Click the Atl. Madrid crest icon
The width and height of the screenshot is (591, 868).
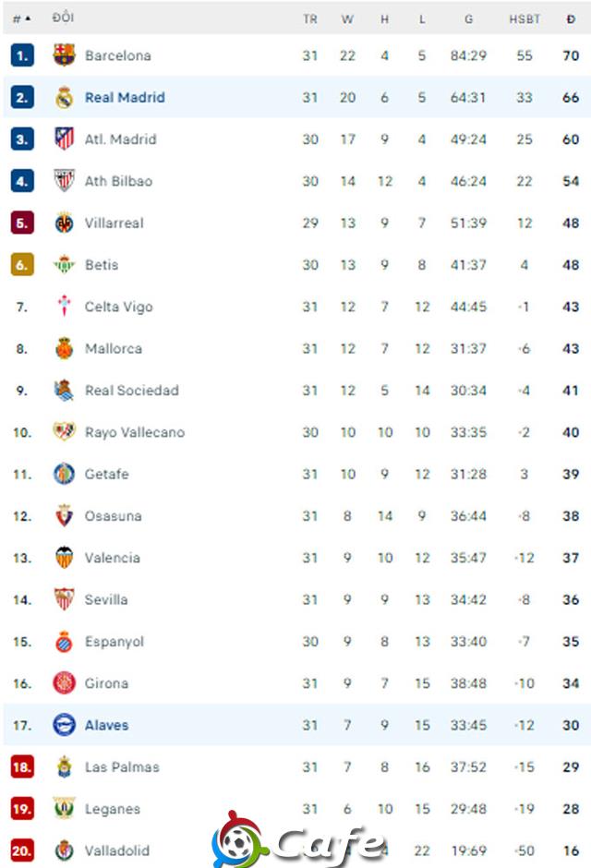(x=64, y=139)
